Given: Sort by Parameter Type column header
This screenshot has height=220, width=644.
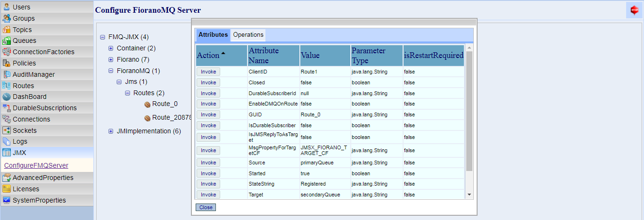Looking at the screenshot, I should click(x=377, y=55).
